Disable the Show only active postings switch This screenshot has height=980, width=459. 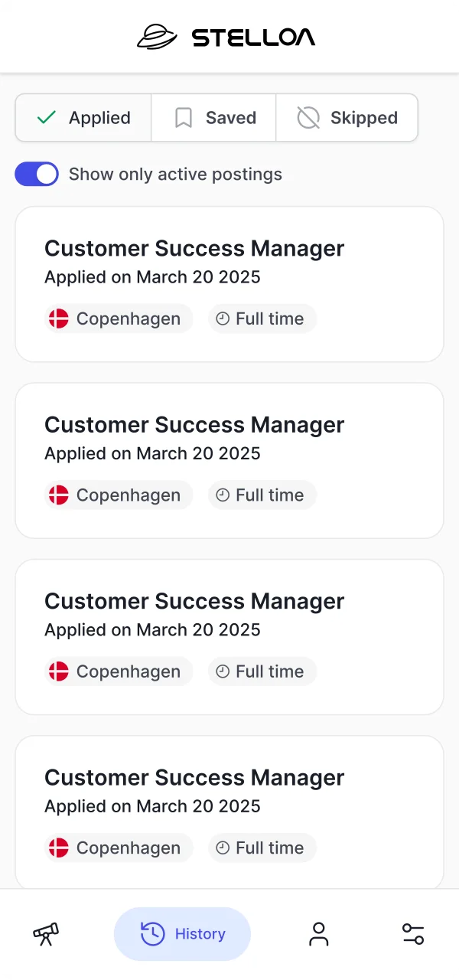pos(36,174)
